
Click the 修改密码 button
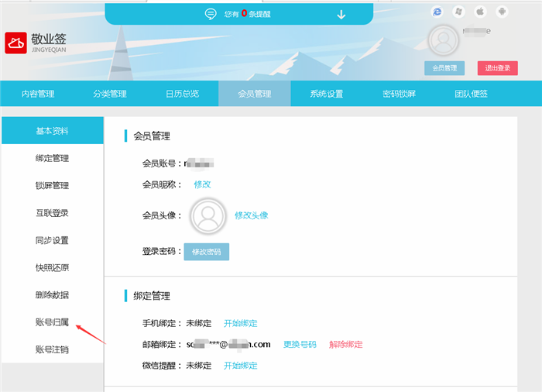[206, 252]
